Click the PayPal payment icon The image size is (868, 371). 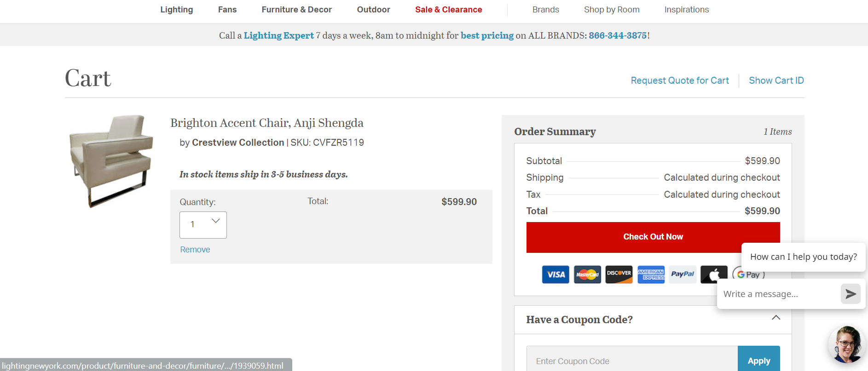click(683, 274)
